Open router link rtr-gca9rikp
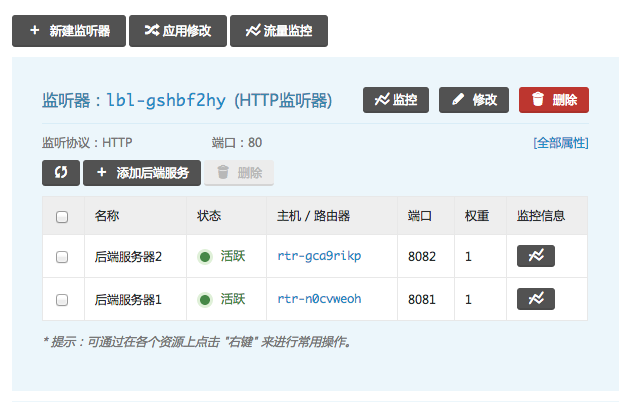The image size is (630, 402). [319, 257]
